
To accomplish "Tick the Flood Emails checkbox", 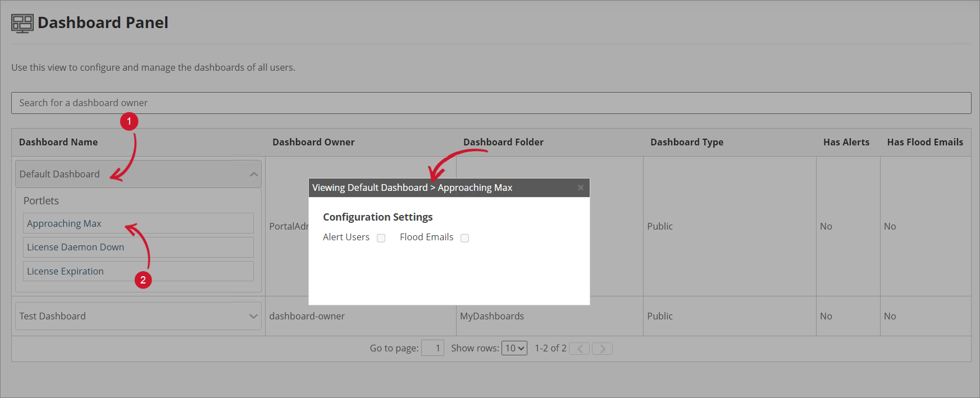I will tap(464, 238).
